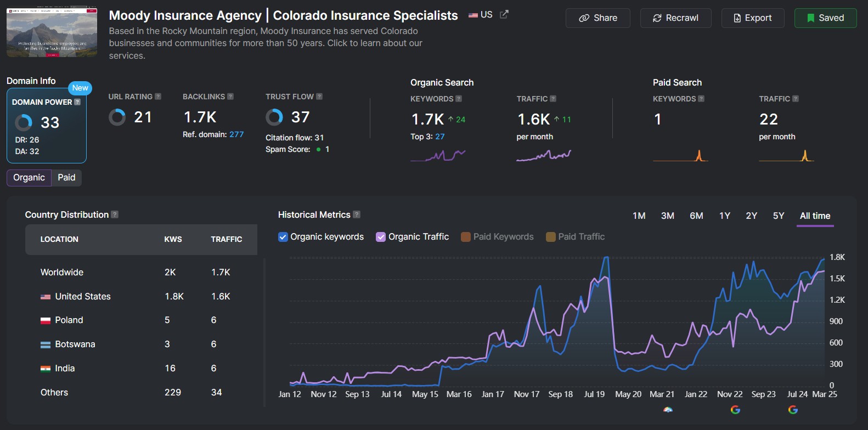Select the 1M time range
The height and width of the screenshot is (430, 868).
[x=639, y=216]
